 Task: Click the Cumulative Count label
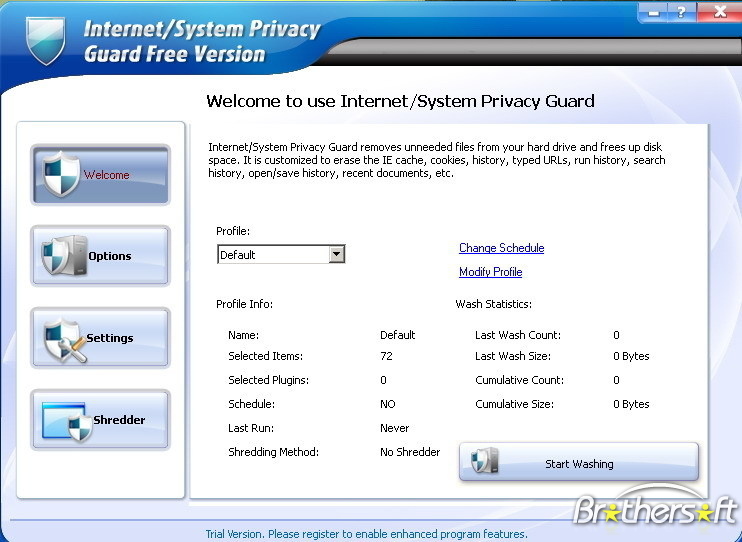(x=520, y=380)
